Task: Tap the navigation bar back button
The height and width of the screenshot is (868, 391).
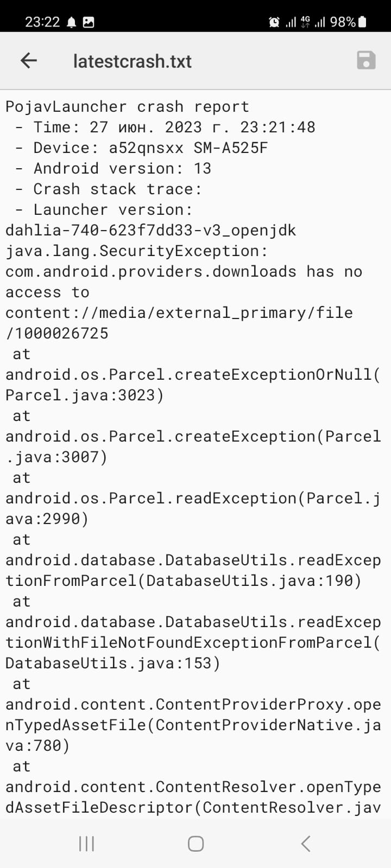Action: (305, 843)
